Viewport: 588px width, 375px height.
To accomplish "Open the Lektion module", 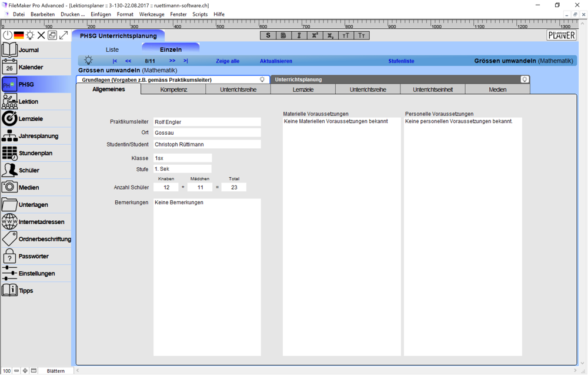I will 36,101.
